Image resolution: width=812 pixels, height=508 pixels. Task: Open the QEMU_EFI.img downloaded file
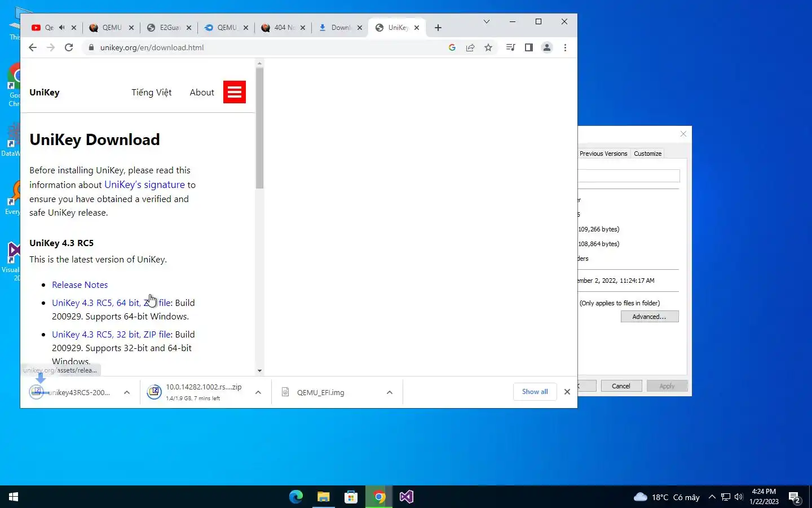point(320,392)
